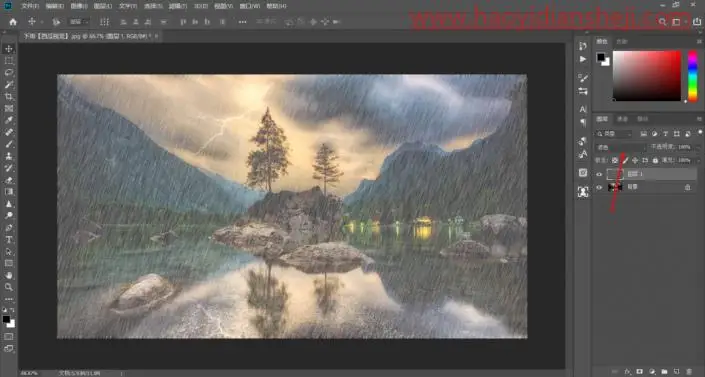The width and height of the screenshot is (705, 377).
Task: Hide the 背景 layer using its eye icon
Action: coord(599,187)
